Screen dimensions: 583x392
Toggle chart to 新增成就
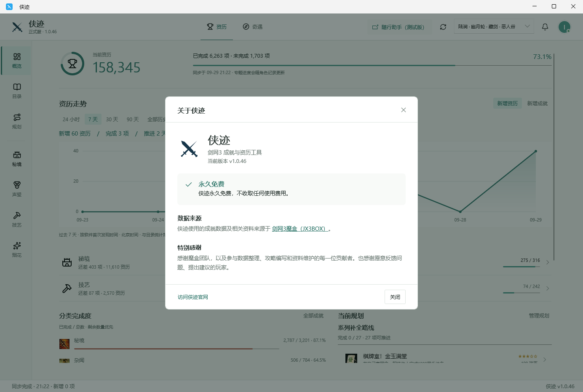coord(538,103)
